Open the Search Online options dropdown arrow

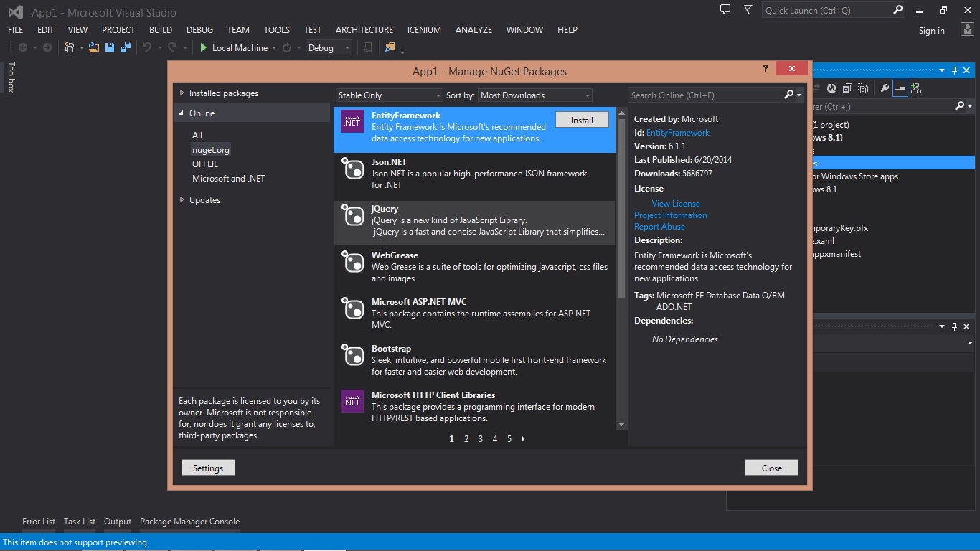click(x=799, y=95)
